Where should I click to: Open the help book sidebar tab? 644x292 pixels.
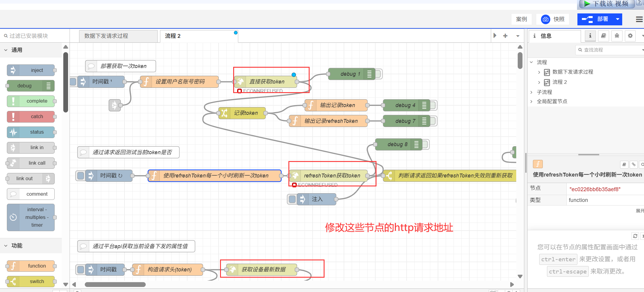(603, 36)
